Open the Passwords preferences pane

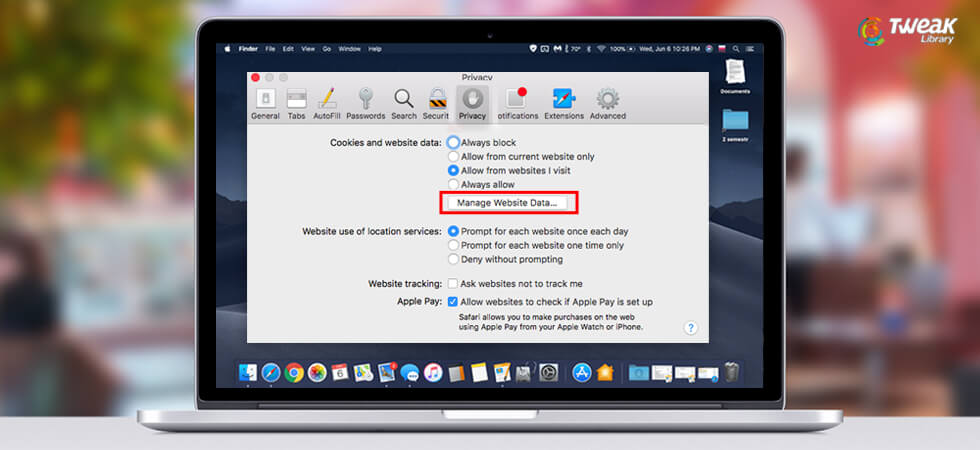point(366,102)
